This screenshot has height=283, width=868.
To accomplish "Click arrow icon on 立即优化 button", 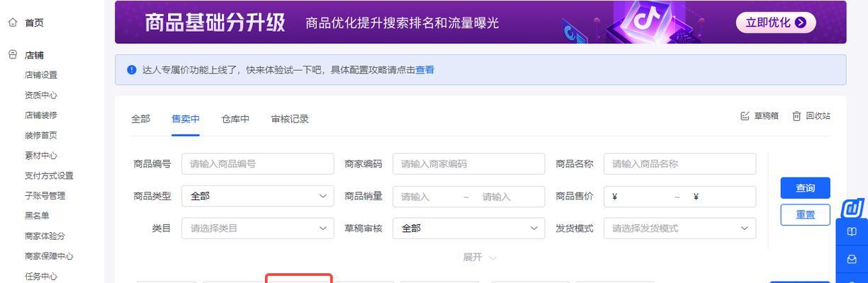I will 801,22.
